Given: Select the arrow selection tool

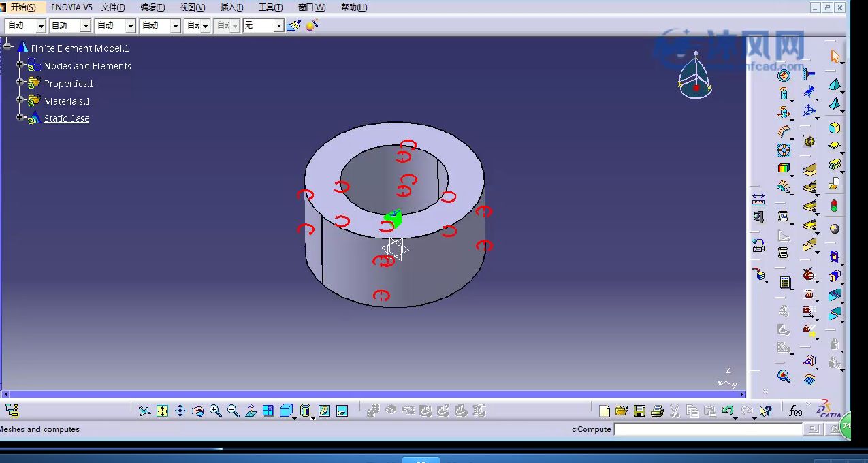Looking at the screenshot, I should (835, 56).
